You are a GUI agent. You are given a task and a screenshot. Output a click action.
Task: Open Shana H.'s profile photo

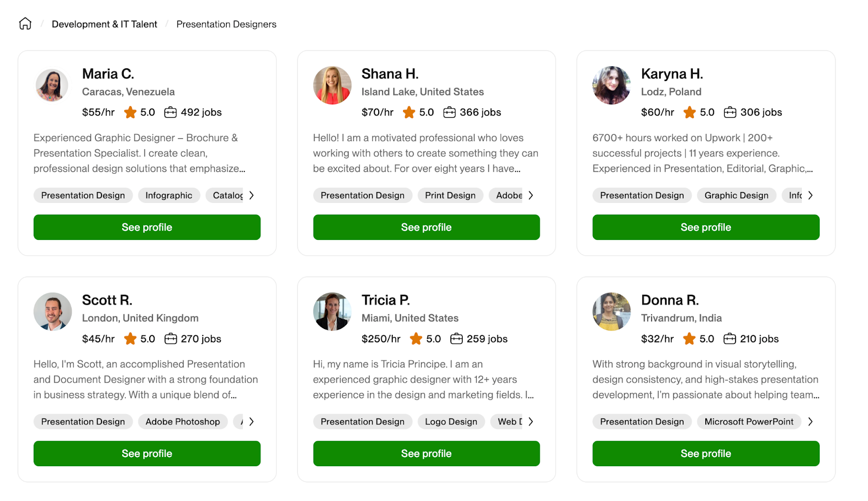tap(332, 85)
